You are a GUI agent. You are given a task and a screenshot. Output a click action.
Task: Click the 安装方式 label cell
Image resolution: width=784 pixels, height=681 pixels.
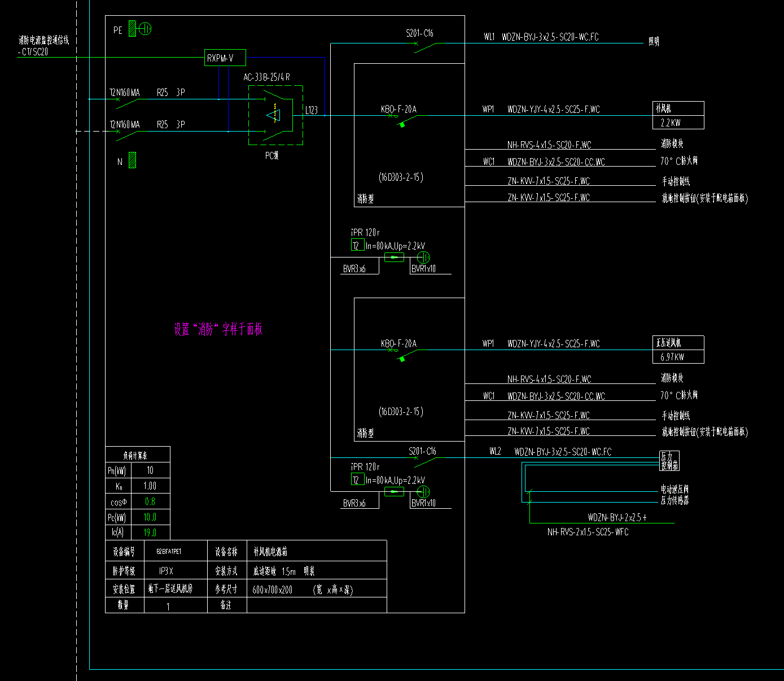click(x=227, y=570)
